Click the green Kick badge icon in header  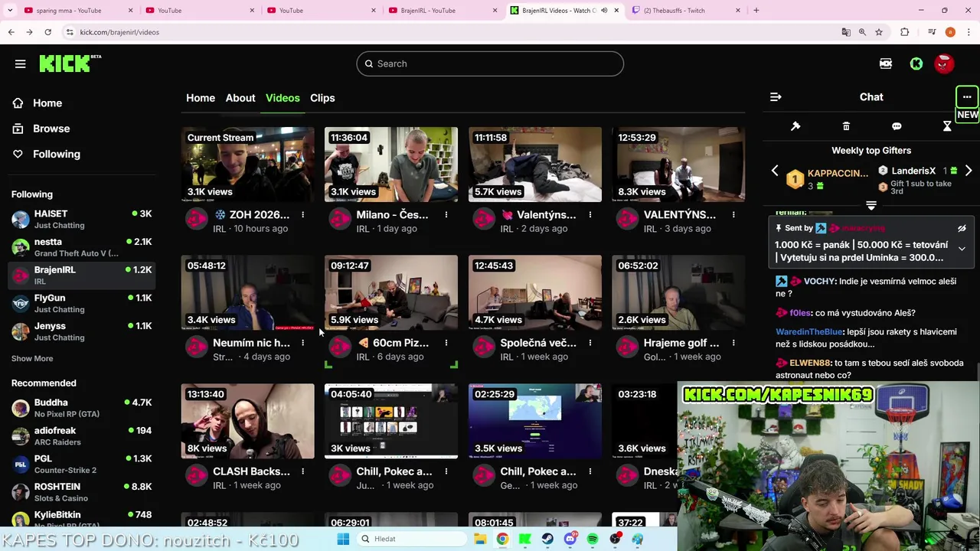[916, 64]
